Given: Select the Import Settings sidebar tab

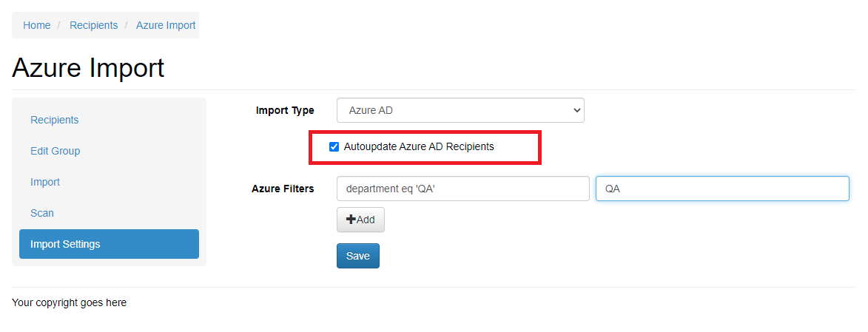Looking at the screenshot, I should (65, 244).
